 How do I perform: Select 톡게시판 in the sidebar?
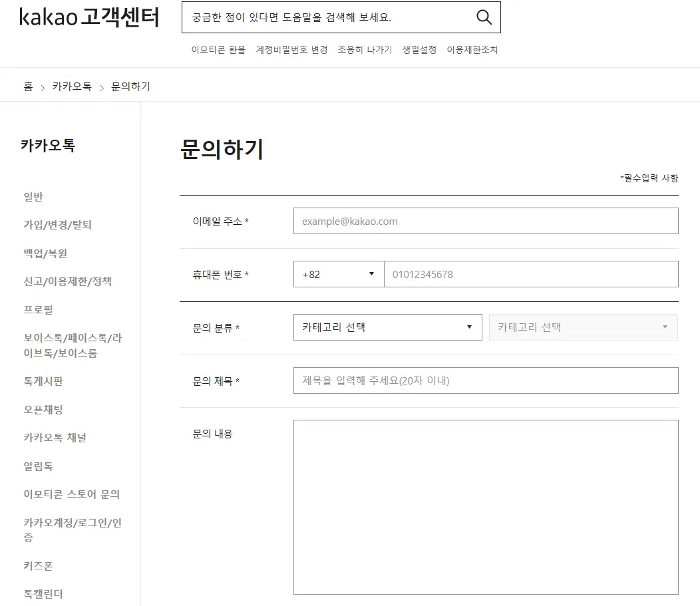coord(43,381)
